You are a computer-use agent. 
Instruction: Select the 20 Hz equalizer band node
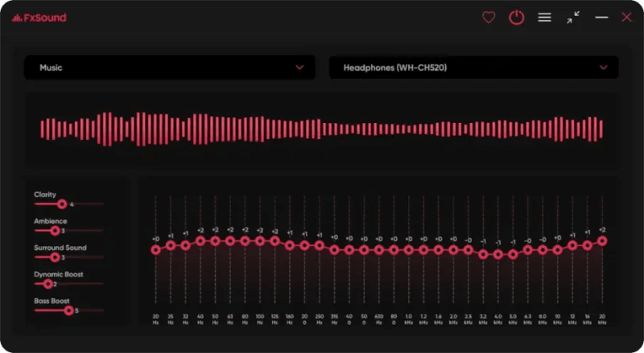click(155, 249)
